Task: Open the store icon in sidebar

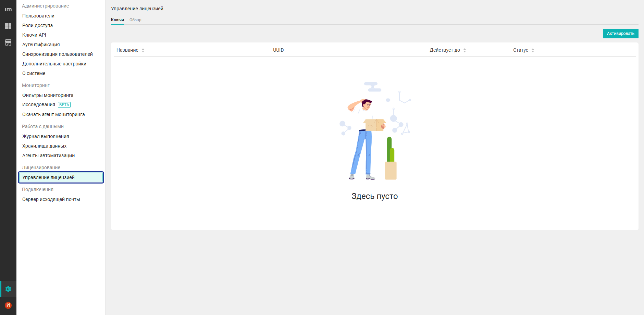Action: 8,42
